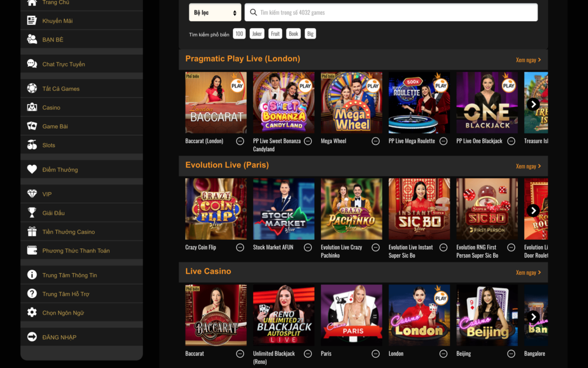
Task: Open the Bộ lọc filter dropdown
Action: pos(215,13)
